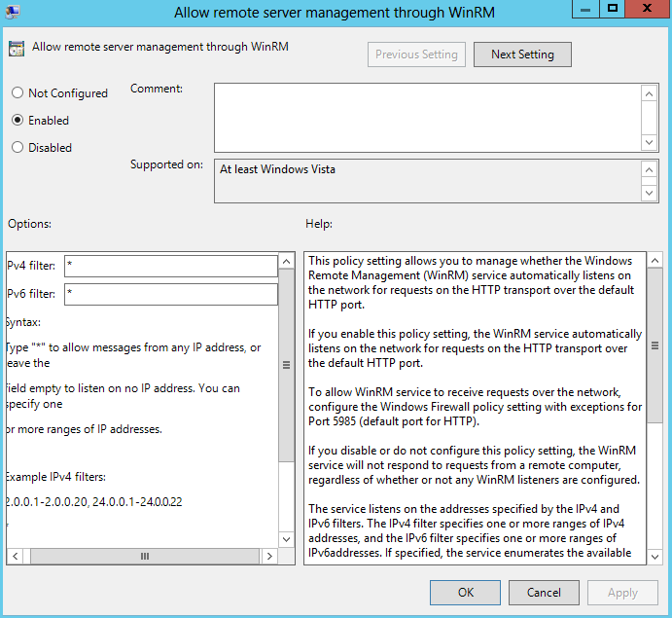Screen dimensions: 672x618
Task: Click the window icon in title bar
Action: point(13,12)
